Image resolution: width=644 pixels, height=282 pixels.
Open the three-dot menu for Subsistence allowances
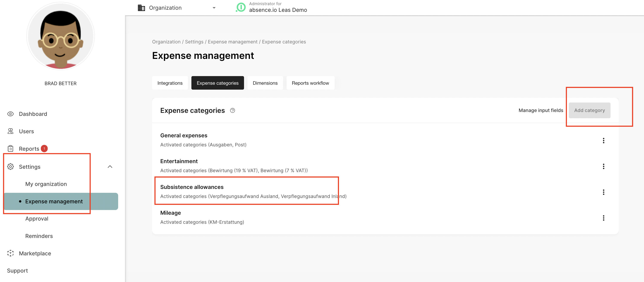pyautogui.click(x=604, y=192)
